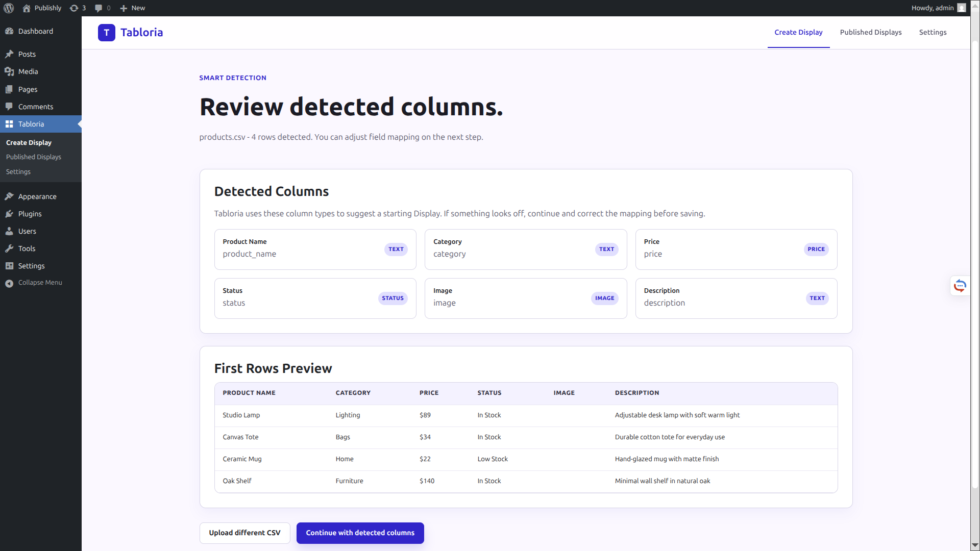Click the Tabloria brand name link

141,33
